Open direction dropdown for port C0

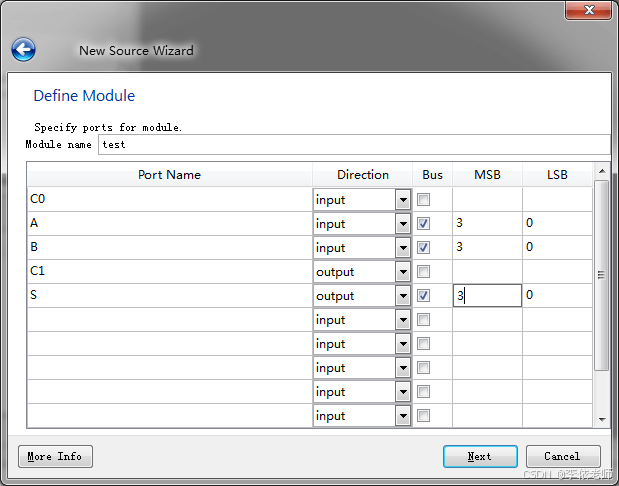[403, 200]
